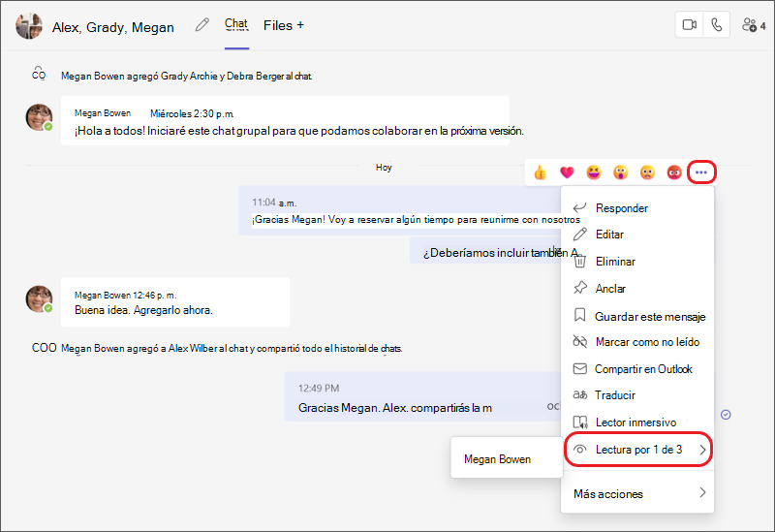Expand the Más acciones submenu
Image resolution: width=775 pixels, height=532 pixels.
(x=637, y=493)
